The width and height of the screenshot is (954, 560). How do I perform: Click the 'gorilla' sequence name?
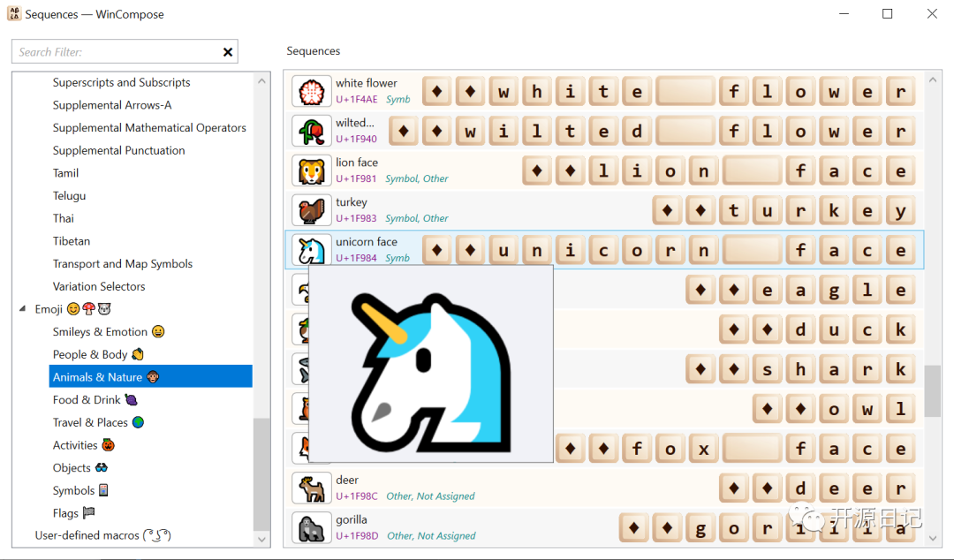click(351, 520)
